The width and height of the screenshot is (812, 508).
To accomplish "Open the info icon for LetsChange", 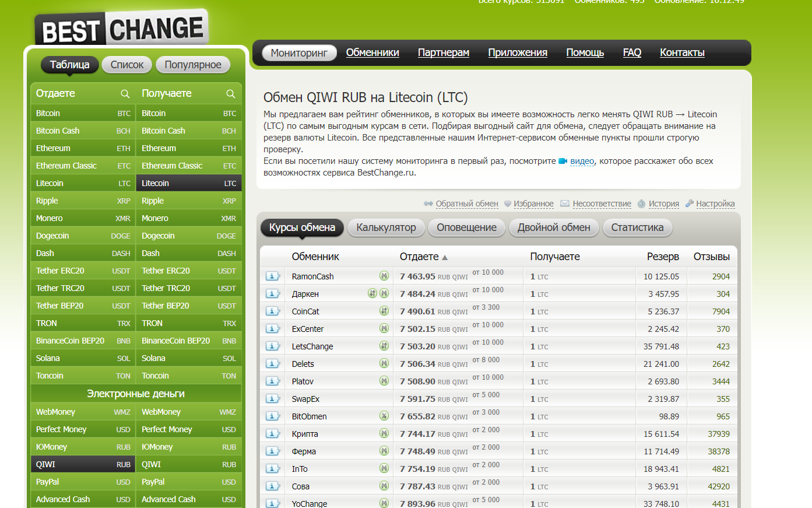I will coord(273,346).
